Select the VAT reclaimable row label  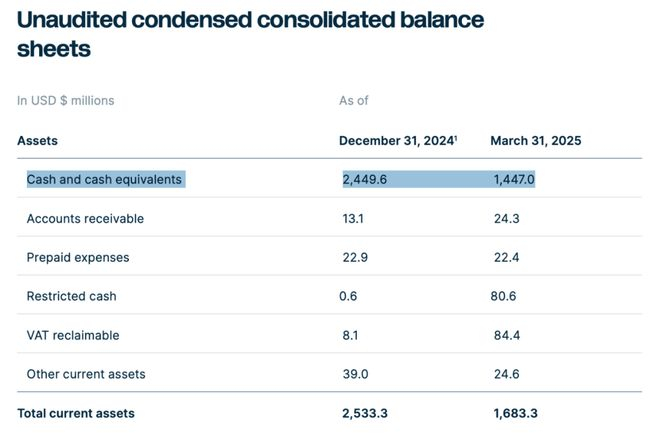click(x=73, y=335)
